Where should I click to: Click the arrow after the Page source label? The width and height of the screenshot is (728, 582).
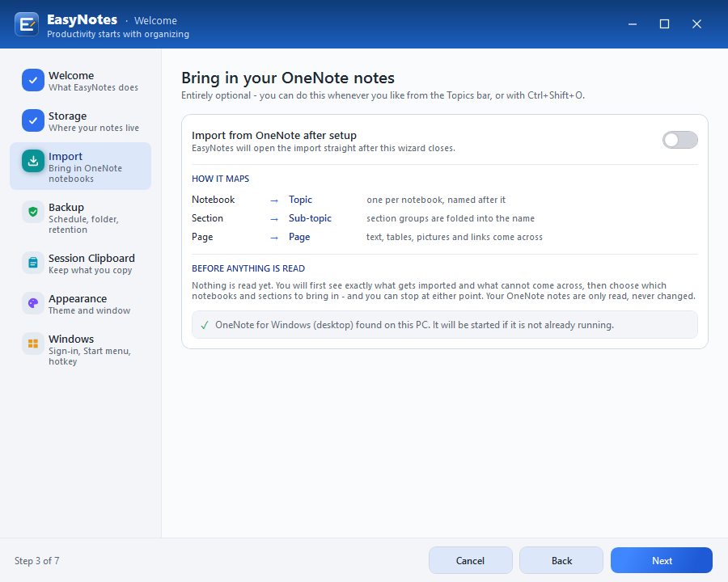(274, 238)
